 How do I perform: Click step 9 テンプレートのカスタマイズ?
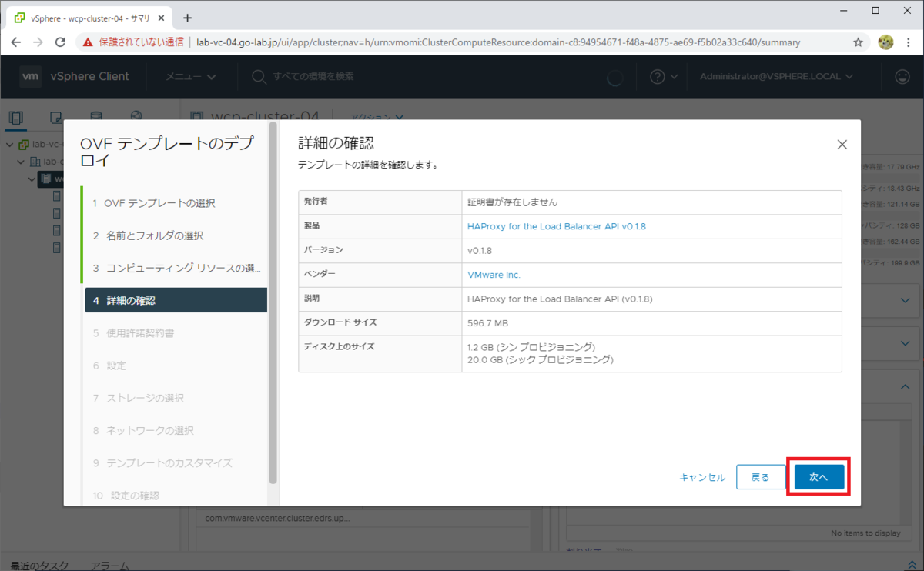pos(174,463)
